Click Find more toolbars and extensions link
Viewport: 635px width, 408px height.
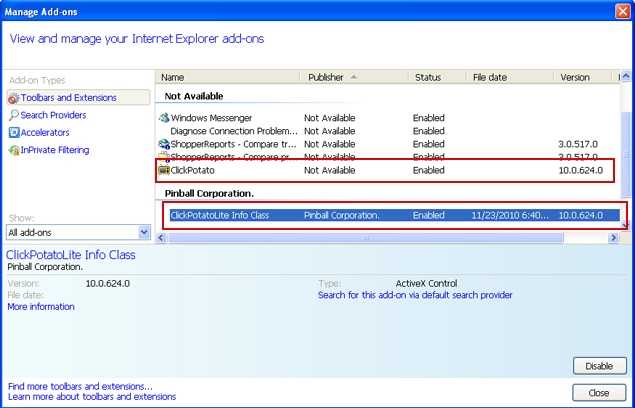click(x=80, y=387)
